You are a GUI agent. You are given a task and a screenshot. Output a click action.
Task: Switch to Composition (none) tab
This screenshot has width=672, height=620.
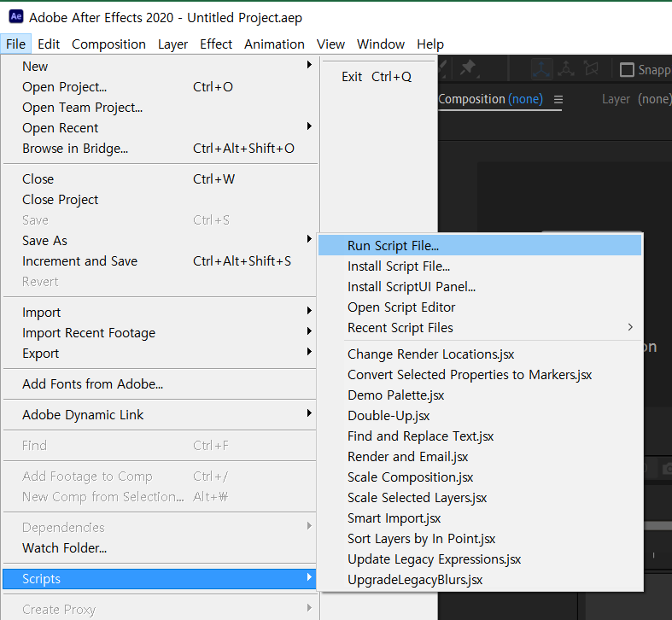point(490,99)
